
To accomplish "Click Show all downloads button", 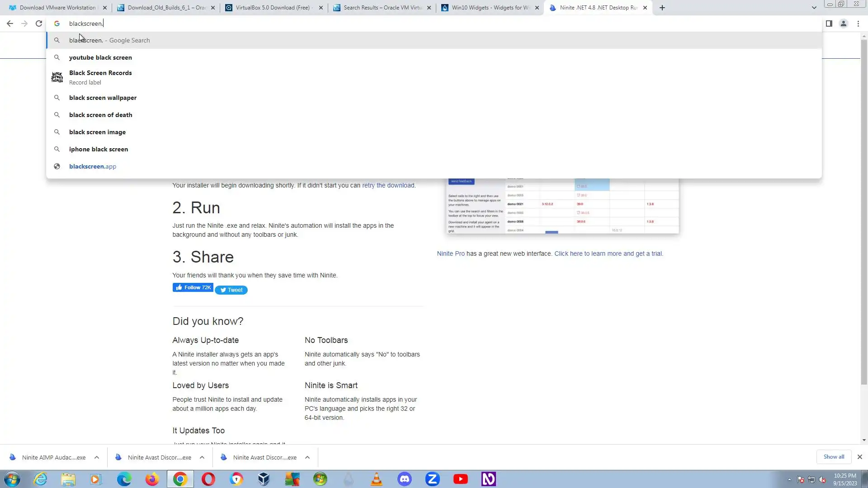I will [x=833, y=457].
